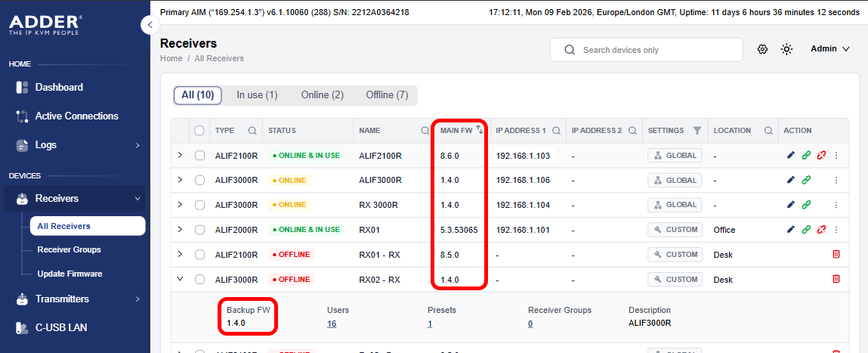Image resolution: width=868 pixels, height=353 pixels.
Task: Expand the RX01 row at 192.168.1.101
Action: pyautogui.click(x=180, y=229)
